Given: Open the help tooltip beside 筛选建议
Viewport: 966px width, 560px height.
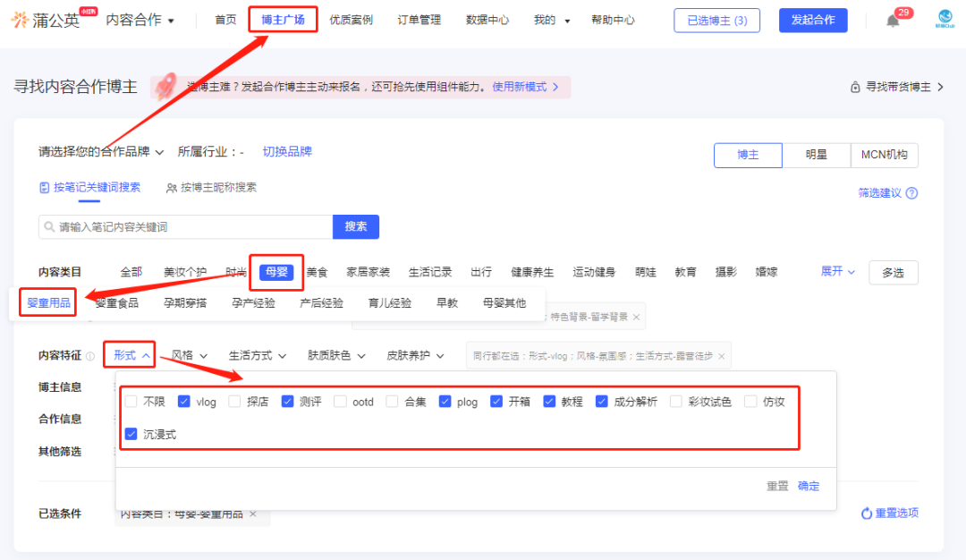Looking at the screenshot, I should point(911,192).
